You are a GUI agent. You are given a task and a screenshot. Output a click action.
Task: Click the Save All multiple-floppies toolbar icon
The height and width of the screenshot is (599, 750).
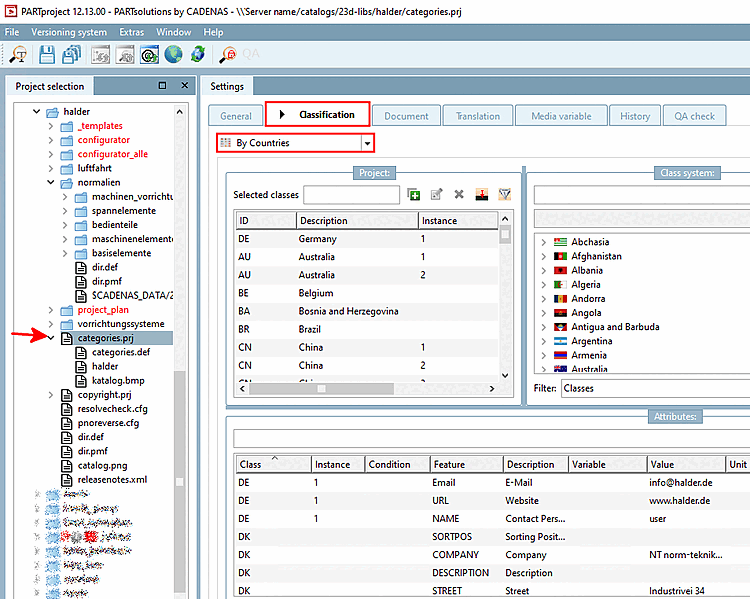coord(71,55)
